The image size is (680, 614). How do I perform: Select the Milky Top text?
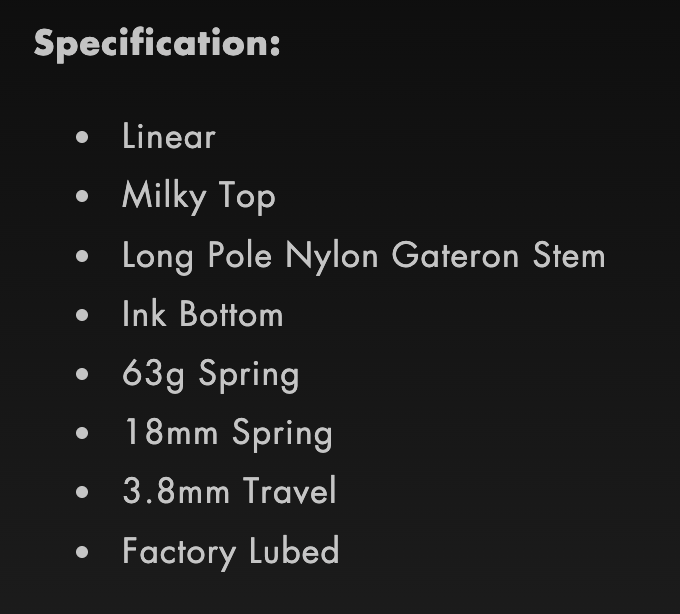[x=199, y=196]
